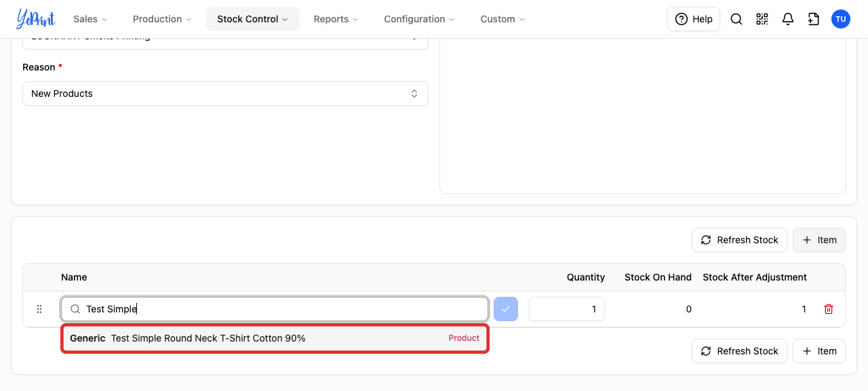Open the Reason dropdown showing New Products
The width and height of the screenshot is (868, 391).
point(225,94)
